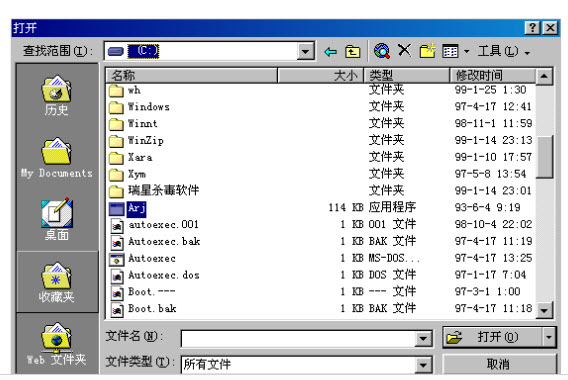Image resolution: width=568 pixels, height=380 pixels.
Task: Click the 应用程序 type cell
Action: pos(392,207)
